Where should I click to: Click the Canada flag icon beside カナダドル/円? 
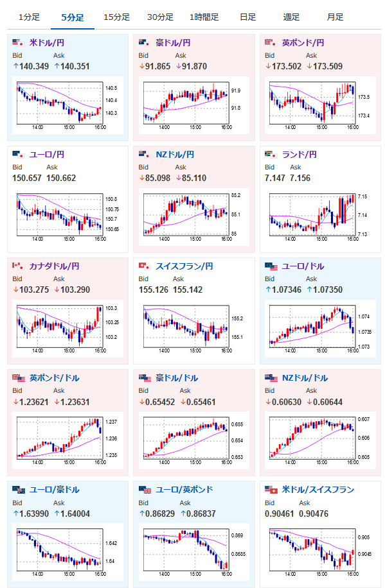17,266
